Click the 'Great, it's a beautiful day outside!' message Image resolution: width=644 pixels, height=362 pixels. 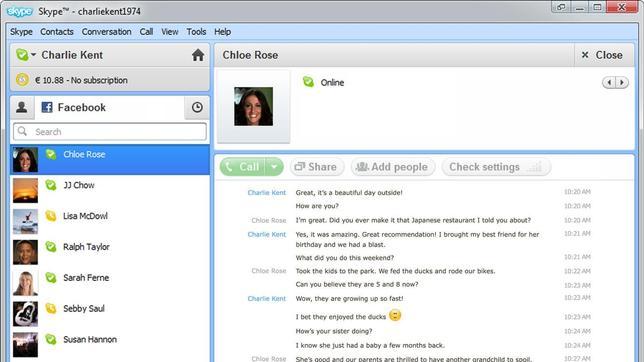(x=349, y=192)
